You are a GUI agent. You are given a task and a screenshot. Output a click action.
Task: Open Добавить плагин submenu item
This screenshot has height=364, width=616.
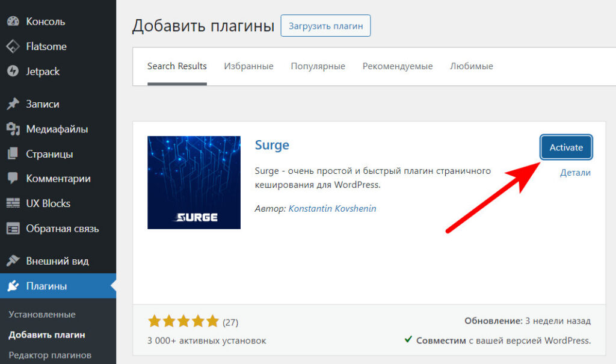click(47, 335)
